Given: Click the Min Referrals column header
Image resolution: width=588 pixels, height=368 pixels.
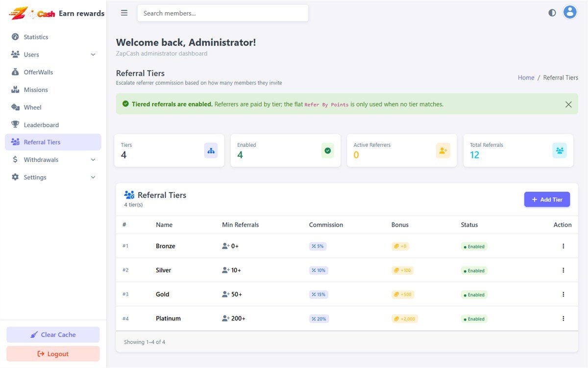Looking at the screenshot, I should [241, 225].
